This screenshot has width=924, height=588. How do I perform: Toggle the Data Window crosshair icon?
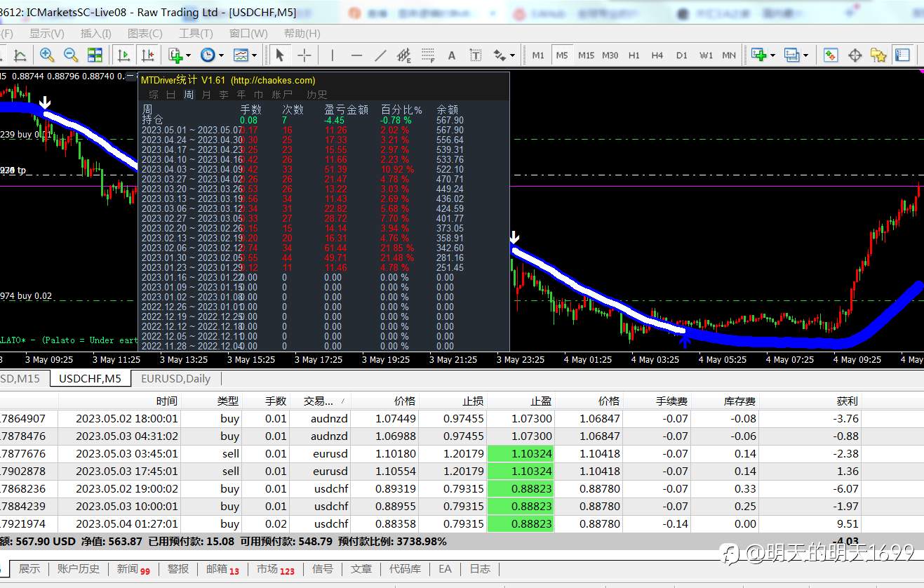(x=855, y=55)
